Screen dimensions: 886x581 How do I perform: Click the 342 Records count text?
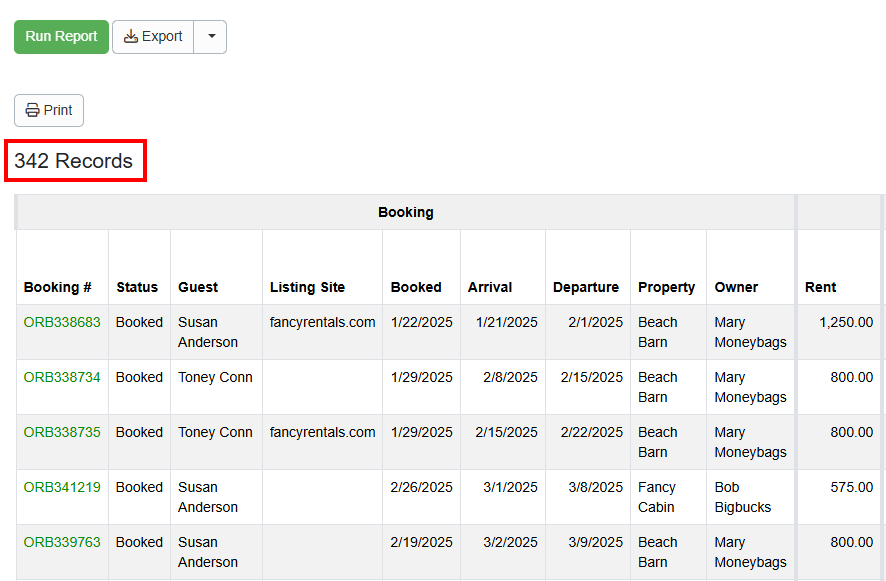click(x=73, y=161)
